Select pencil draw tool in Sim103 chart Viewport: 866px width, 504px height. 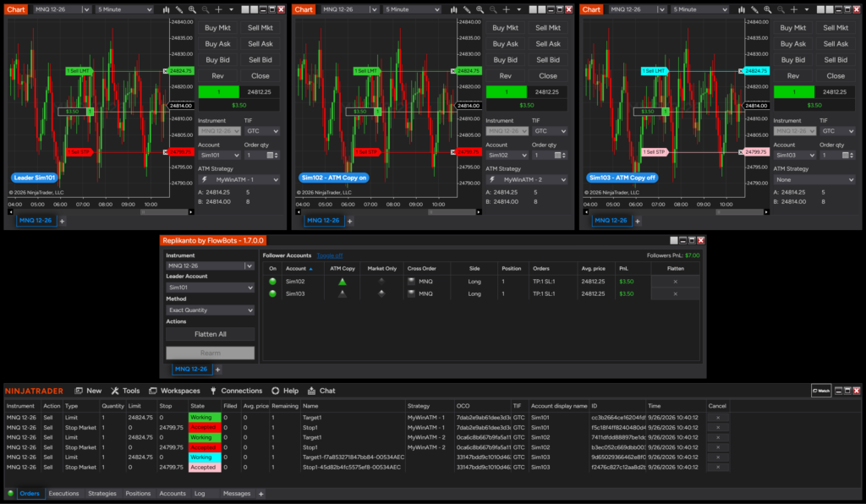click(754, 9)
